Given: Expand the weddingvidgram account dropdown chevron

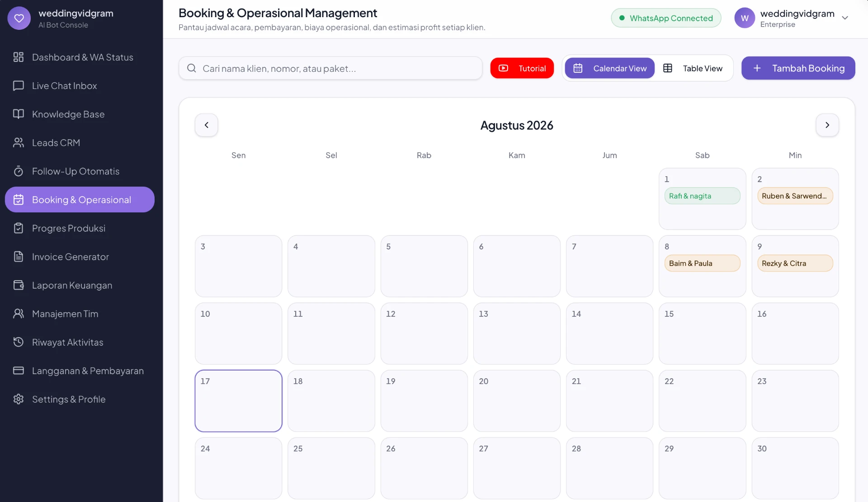Looking at the screenshot, I should [x=845, y=18].
